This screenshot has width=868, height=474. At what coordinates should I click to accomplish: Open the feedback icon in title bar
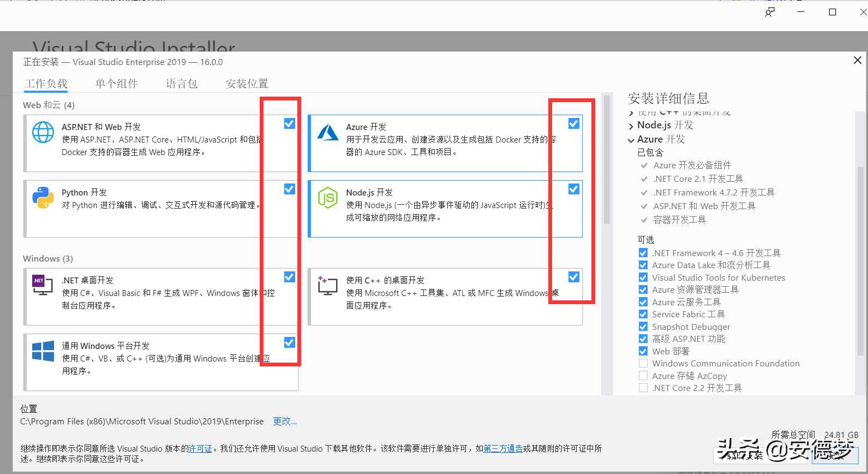click(770, 12)
